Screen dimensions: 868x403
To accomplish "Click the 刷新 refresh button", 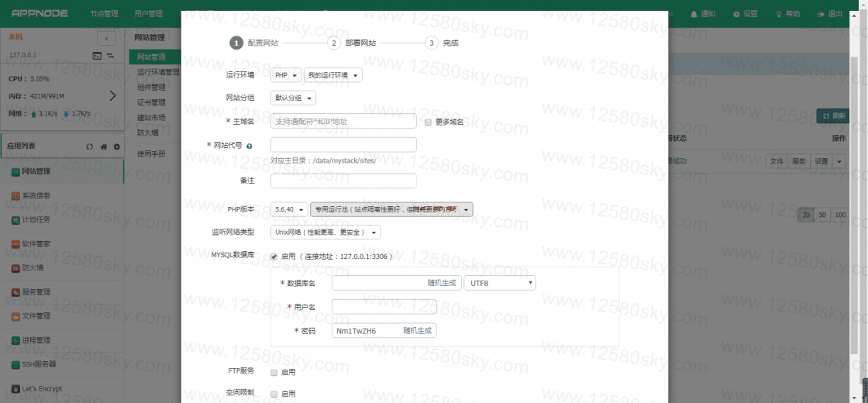I will pyautogui.click(x=833, y=116).
